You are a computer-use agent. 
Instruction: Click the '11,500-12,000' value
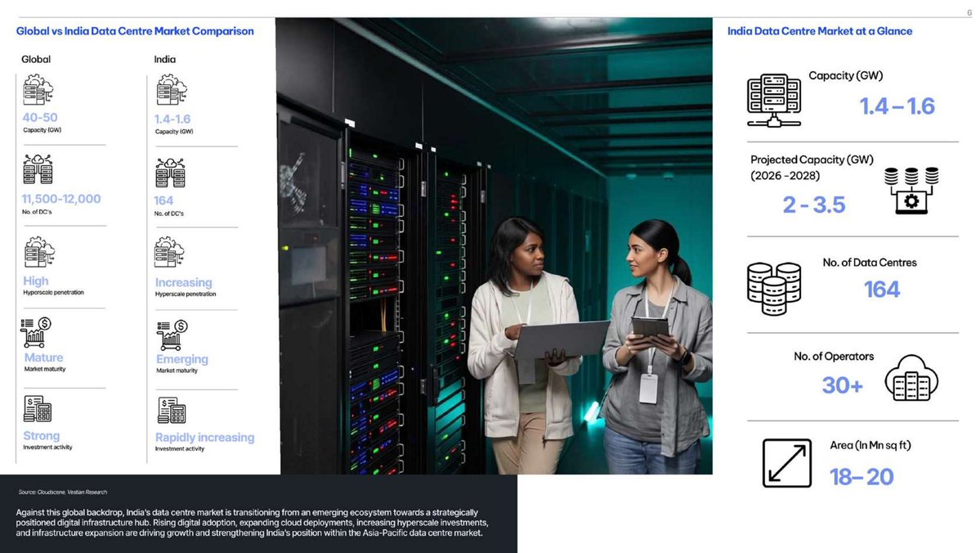click(x=61, y=199)
